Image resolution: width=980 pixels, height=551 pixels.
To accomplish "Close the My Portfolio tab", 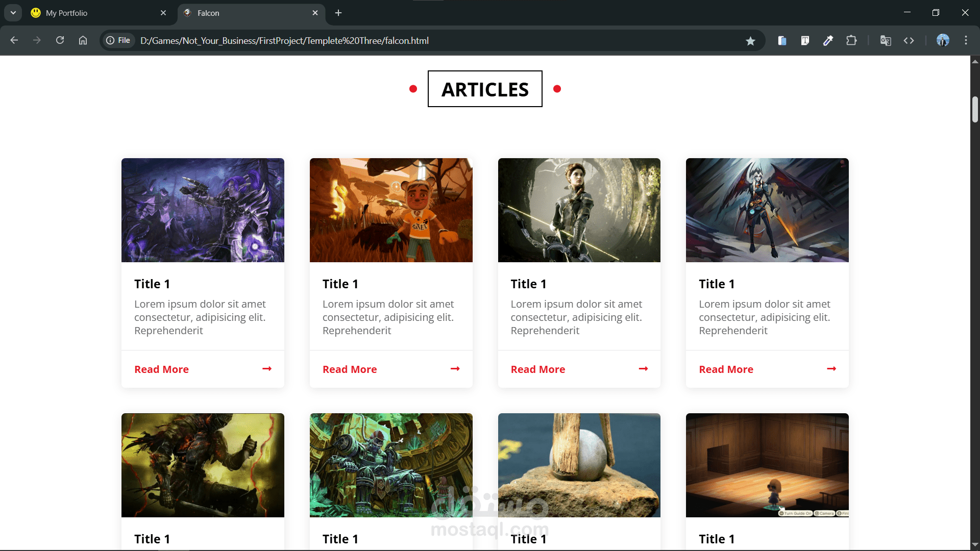I will (x=163, y=13).
